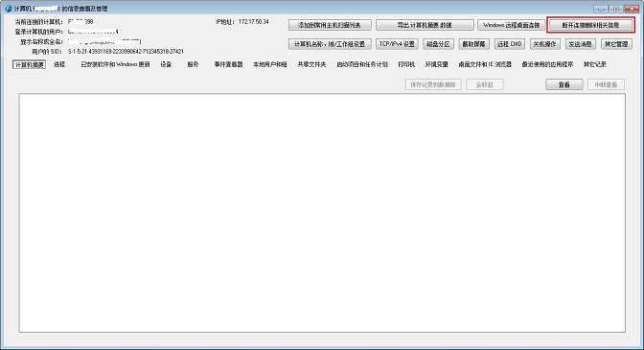Open 其它管理 options

pos(616,44)
